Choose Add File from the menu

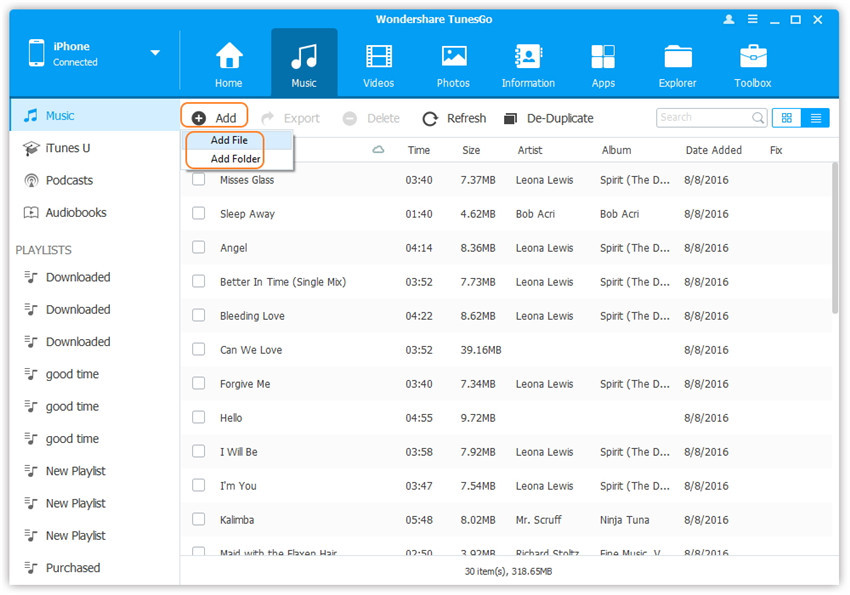pos(229,141)
